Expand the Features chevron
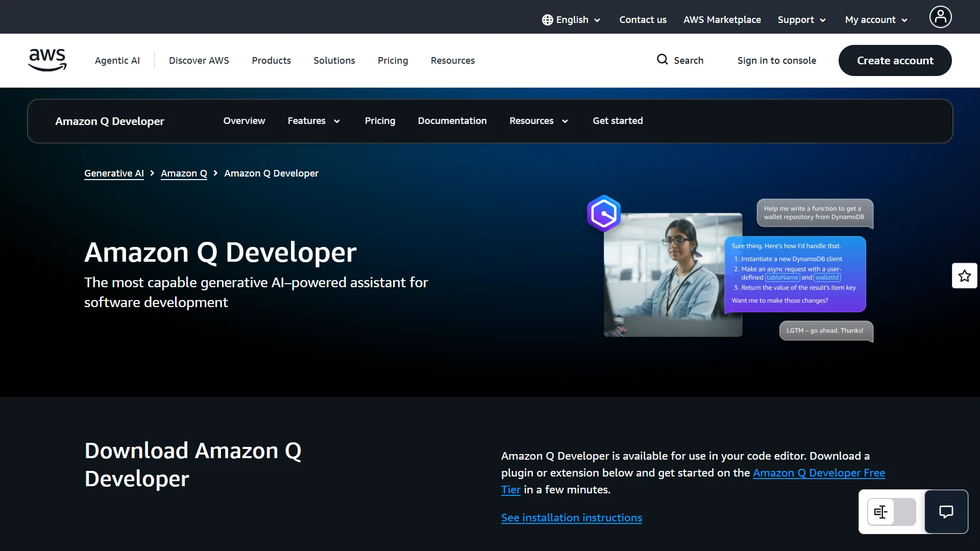 [337, 121]
